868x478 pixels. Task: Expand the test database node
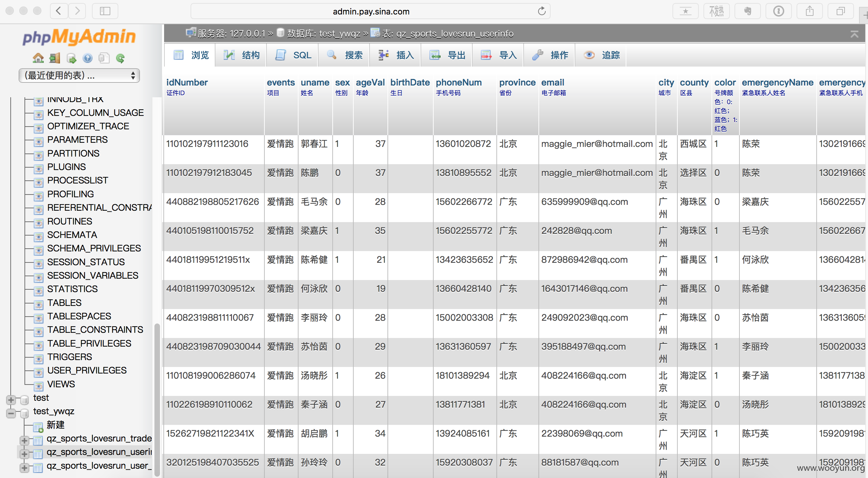pos(11,400)
